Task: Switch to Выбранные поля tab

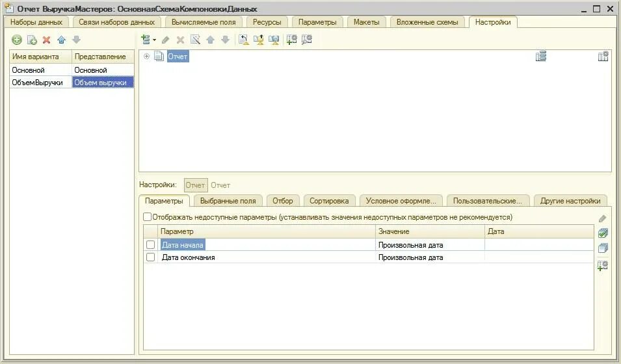Action: click(228, 201)
